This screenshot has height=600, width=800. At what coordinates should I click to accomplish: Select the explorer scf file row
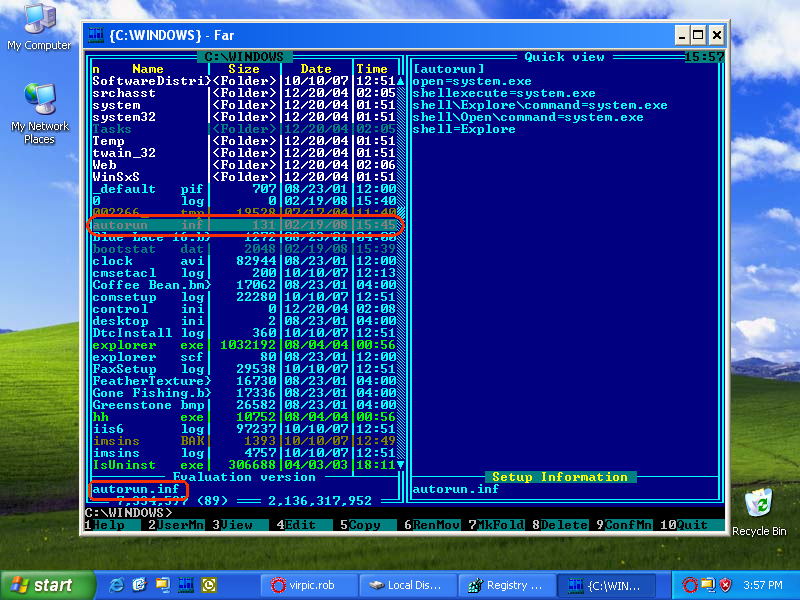[x=244, y=357]
